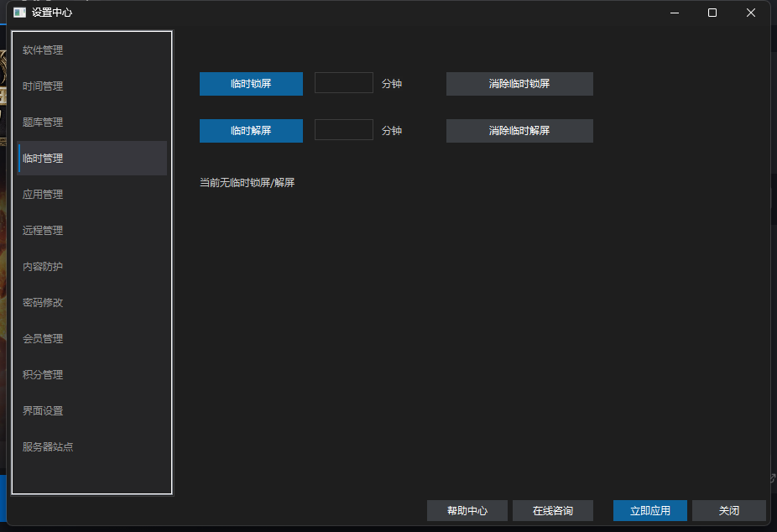Viewport: 777px width, 532px height.
Task: Focus the 临时解屏 minutes input field
Action: [344, 130]
